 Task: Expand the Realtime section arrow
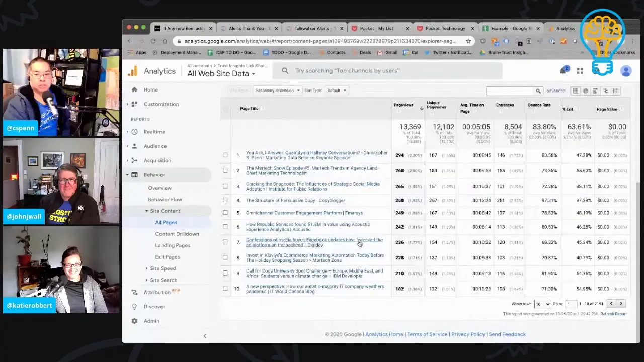[x=127, y=132]
